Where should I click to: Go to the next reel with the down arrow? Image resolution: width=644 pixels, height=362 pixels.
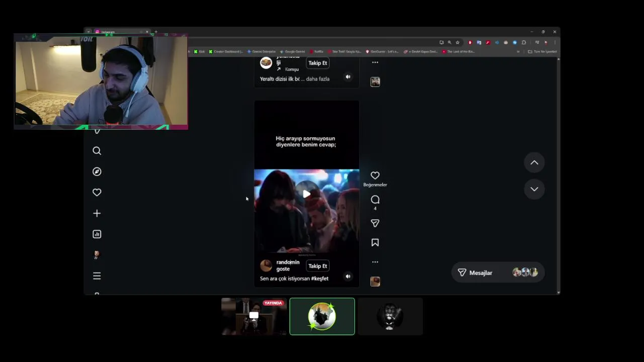coord(534,189)
